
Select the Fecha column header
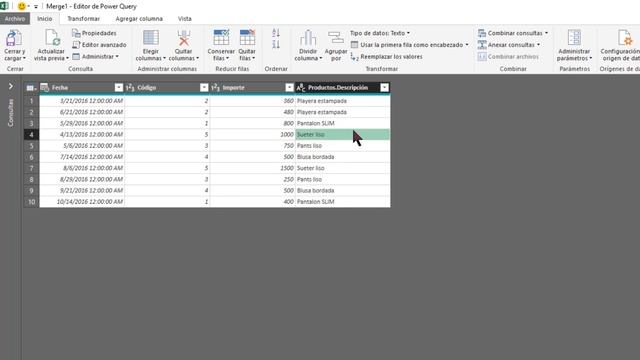(x=82, y=87)
